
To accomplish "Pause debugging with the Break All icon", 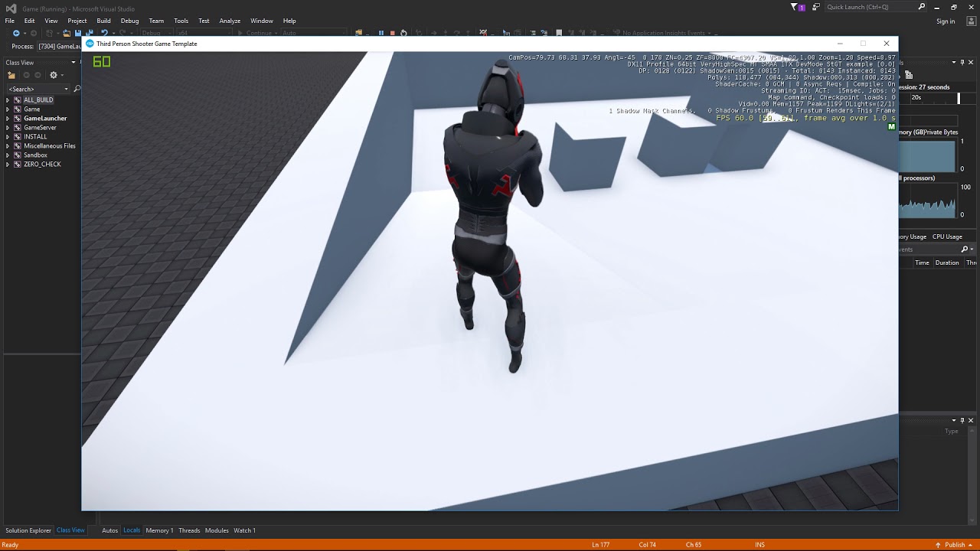I will click(381, 34).
